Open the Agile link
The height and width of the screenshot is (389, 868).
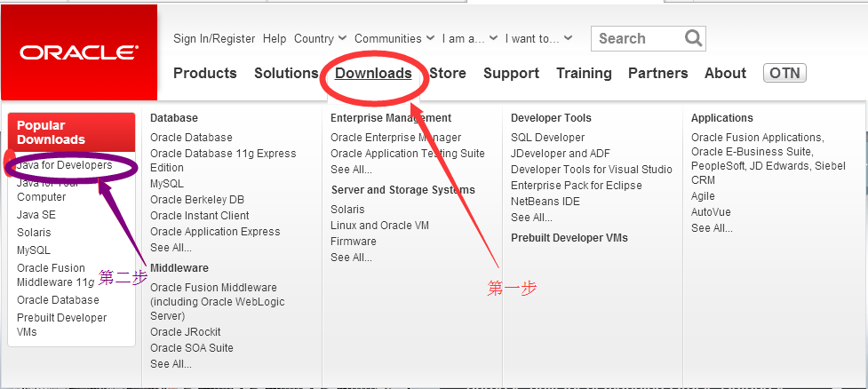click(x=703, y=196)
